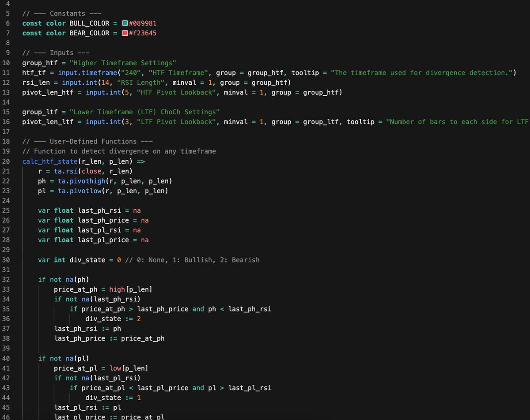
Task: Open the red BEAR_COLOR color swatch
Action: click(x=125, y=33)
